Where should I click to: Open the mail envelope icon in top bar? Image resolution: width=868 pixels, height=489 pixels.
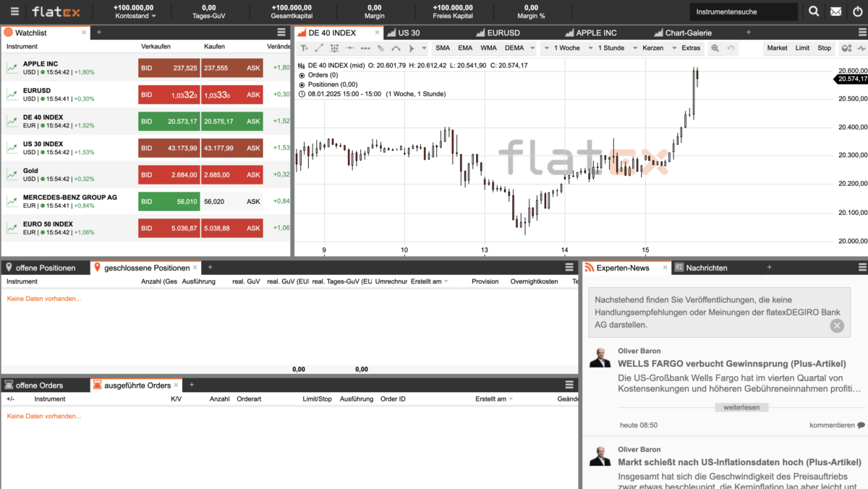(x=835, y=12)
